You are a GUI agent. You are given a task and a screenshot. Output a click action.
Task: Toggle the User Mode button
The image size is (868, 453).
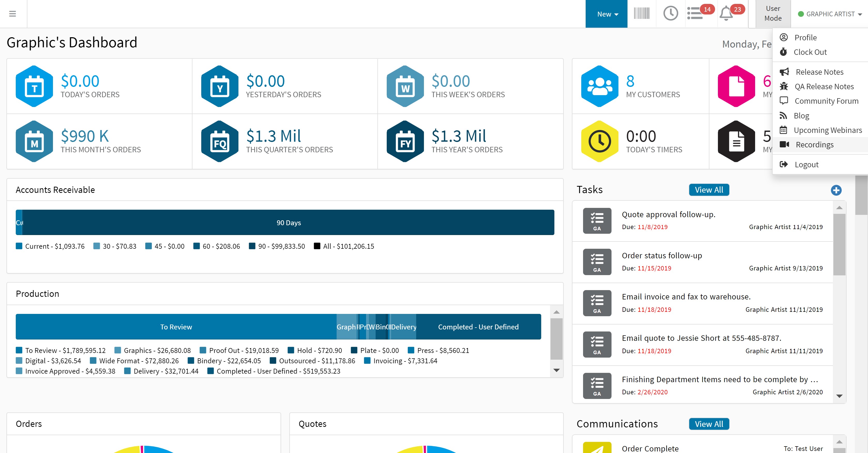[773, 14]
